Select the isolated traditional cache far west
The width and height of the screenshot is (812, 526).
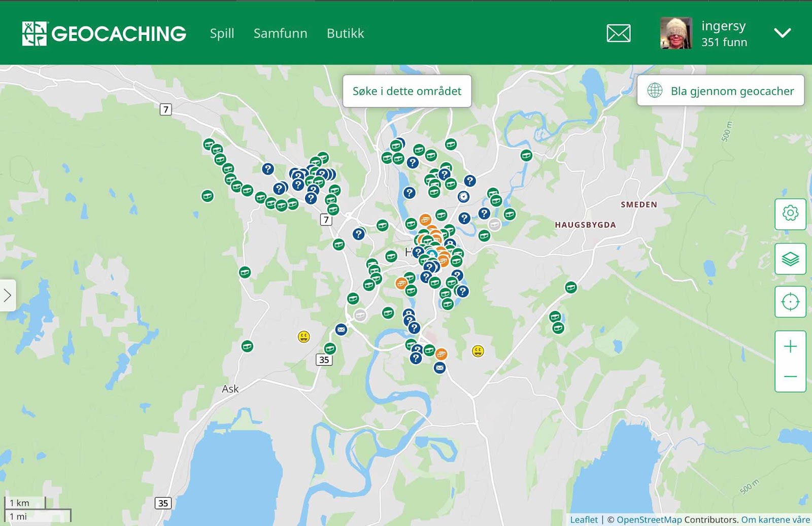pos(208,196)
